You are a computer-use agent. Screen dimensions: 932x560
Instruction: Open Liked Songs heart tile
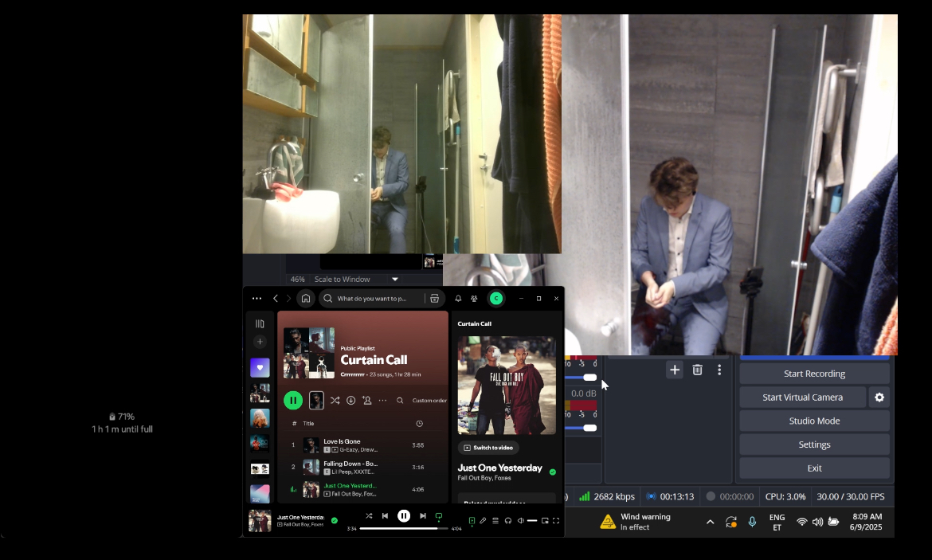pyautogui.click(x=260, y=367)
